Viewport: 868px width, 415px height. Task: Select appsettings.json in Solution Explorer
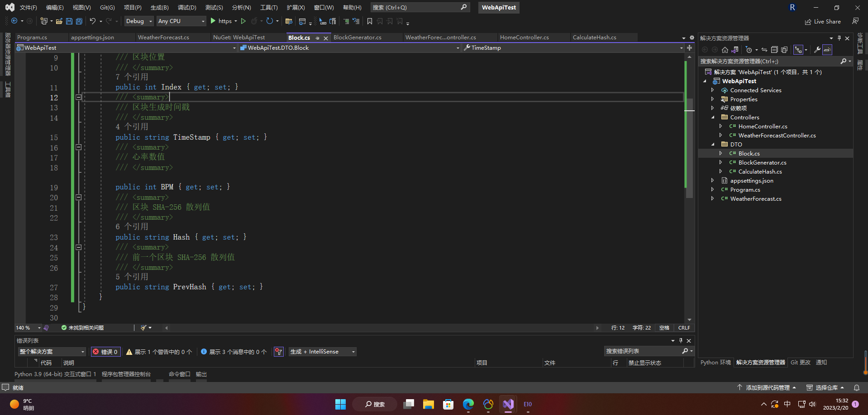(x=752, y=181)
